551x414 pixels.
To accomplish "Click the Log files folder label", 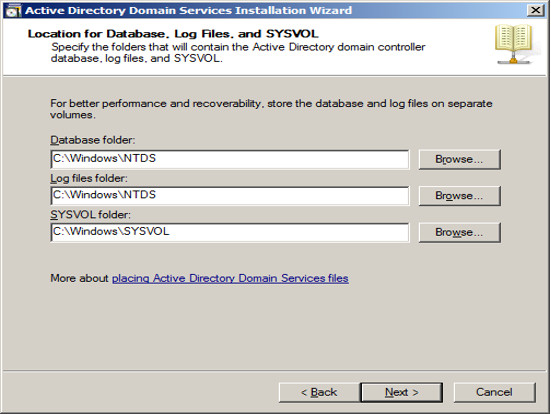I will pos(89,179).
